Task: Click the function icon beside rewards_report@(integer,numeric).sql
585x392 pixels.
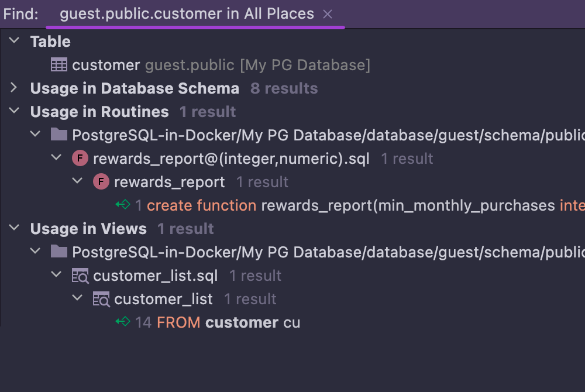Action: click(80, 159)
